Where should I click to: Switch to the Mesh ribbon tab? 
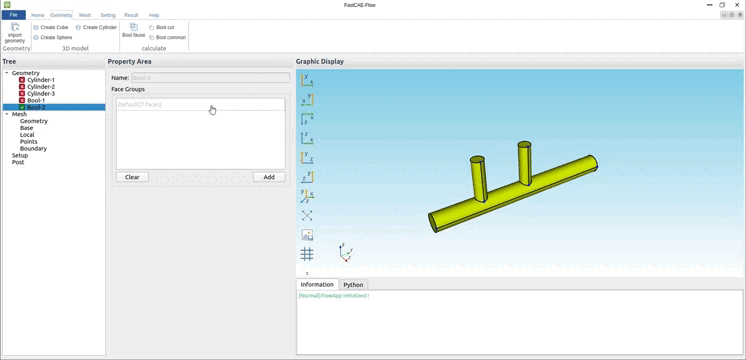(x=85, y=15)
